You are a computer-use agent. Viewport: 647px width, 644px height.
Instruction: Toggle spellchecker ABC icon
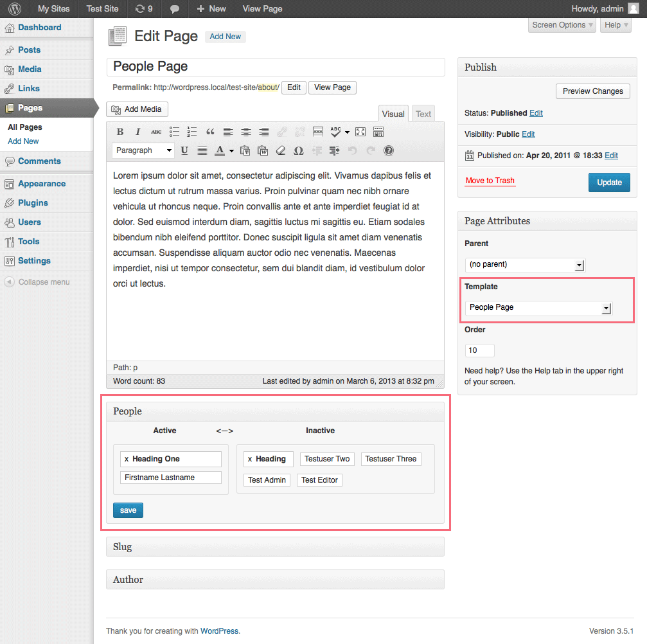tap(335, 132)
